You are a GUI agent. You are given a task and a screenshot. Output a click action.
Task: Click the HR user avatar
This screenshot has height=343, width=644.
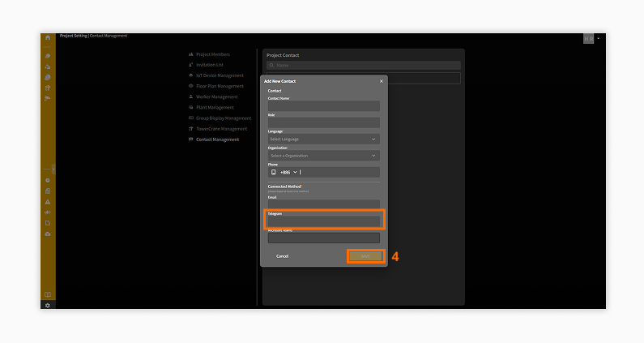(x=588, y=38)
